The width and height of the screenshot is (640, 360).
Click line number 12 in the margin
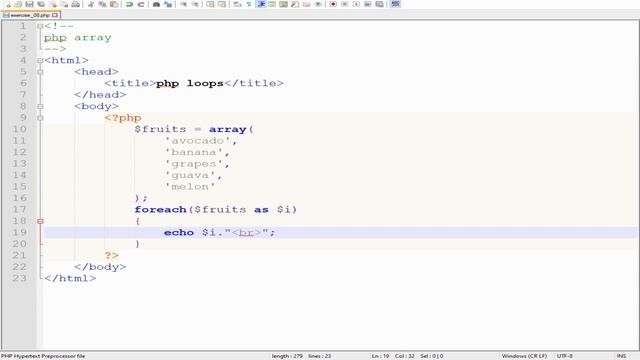pos(20,152)
